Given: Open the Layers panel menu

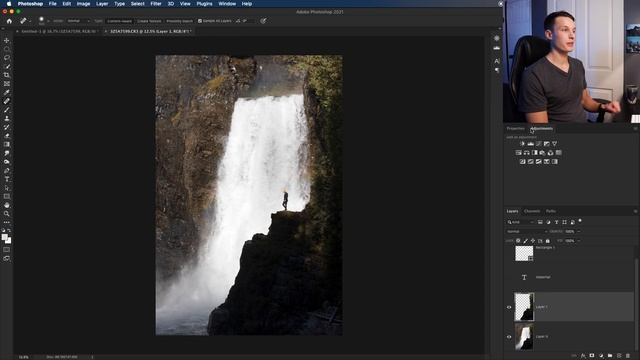Looking at the screenshot, I should [635, 211].
